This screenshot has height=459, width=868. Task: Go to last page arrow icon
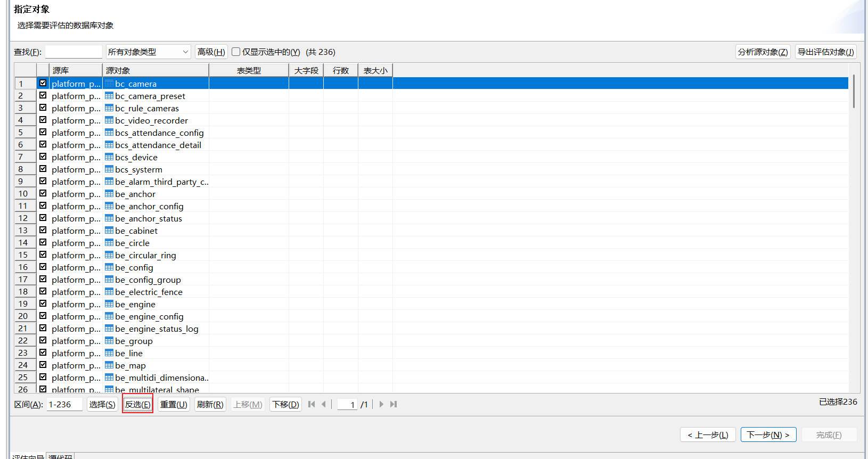click(x=394, y=404)
